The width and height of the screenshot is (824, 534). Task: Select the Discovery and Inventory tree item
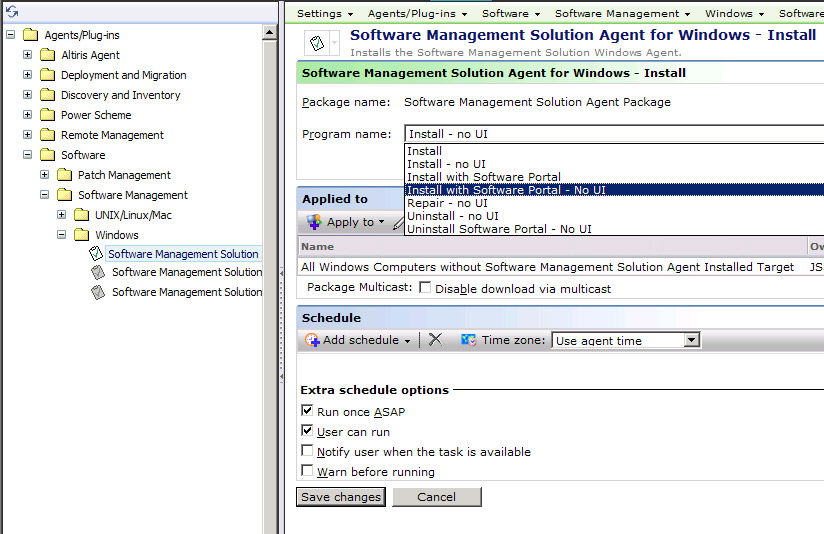[120, 95]
